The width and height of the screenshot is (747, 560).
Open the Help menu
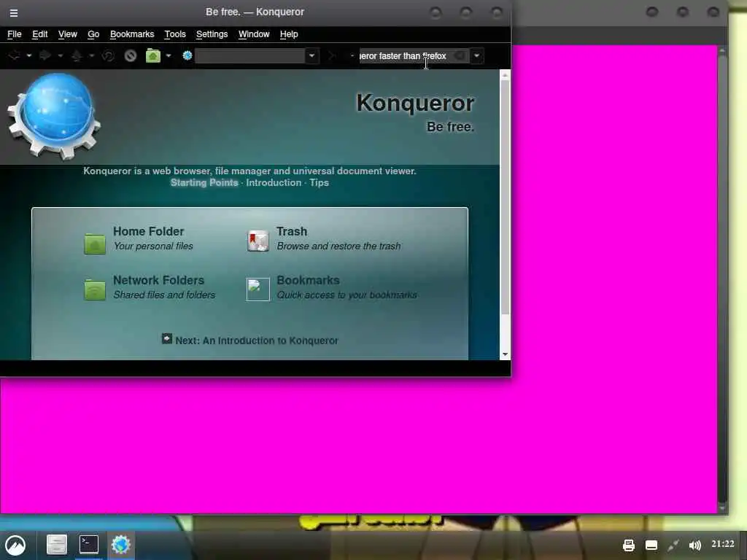pyautogui.click(x=289, y=34)
